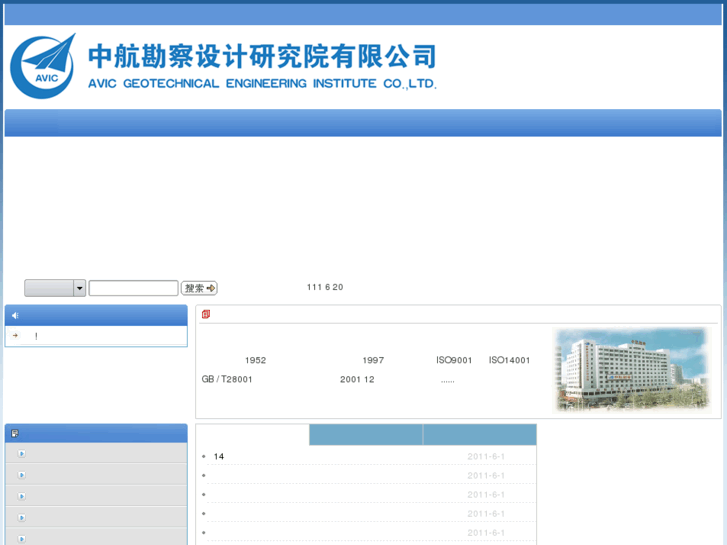727x545 pixels.
Task: Click the text 1952 in the introduction
Action: coord(255,360)
